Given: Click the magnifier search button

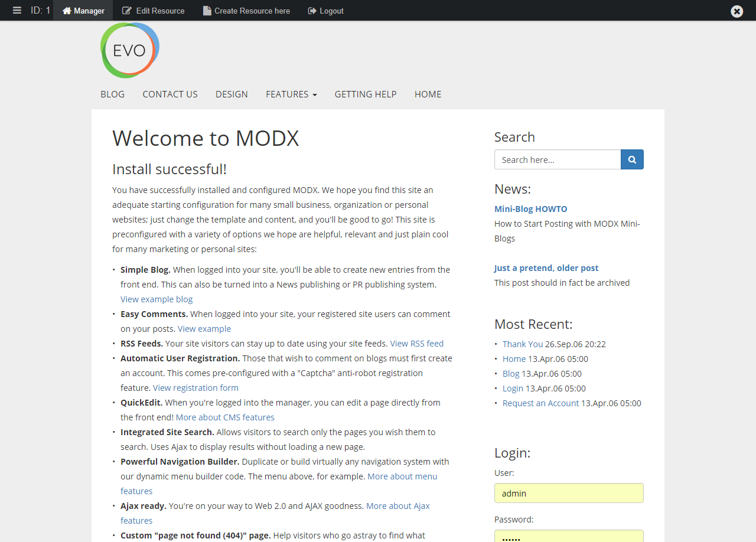Looking at the screenshot, I should [632, 159].
